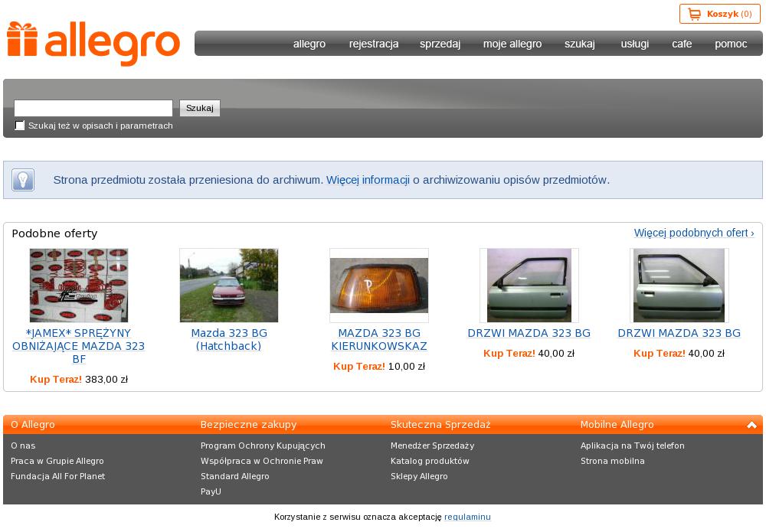Open "Współpraca w Ochronie Praw" link
This screenshot has height=532, width=766.
point(262,462)
